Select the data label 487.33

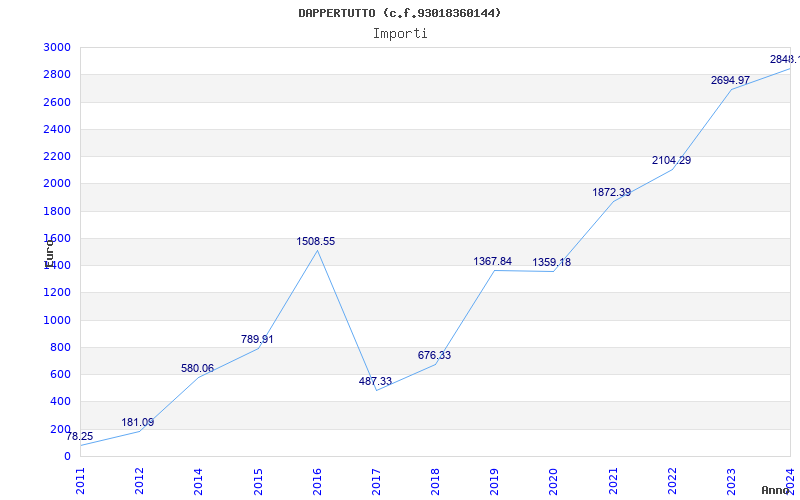[x=376, y=381]
